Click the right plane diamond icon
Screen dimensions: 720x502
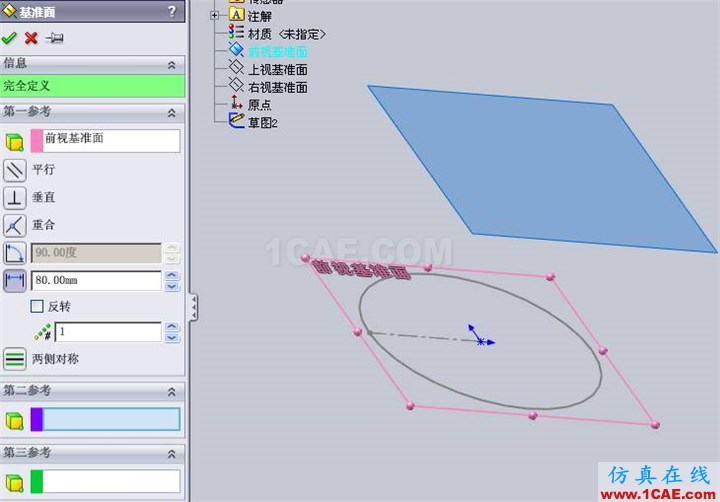[236, 85]
